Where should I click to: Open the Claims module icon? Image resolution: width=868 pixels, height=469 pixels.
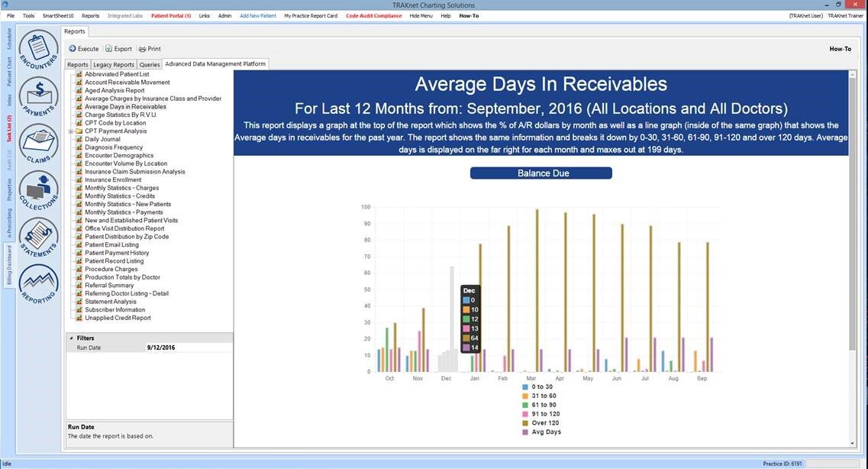[x=38, y=142]
